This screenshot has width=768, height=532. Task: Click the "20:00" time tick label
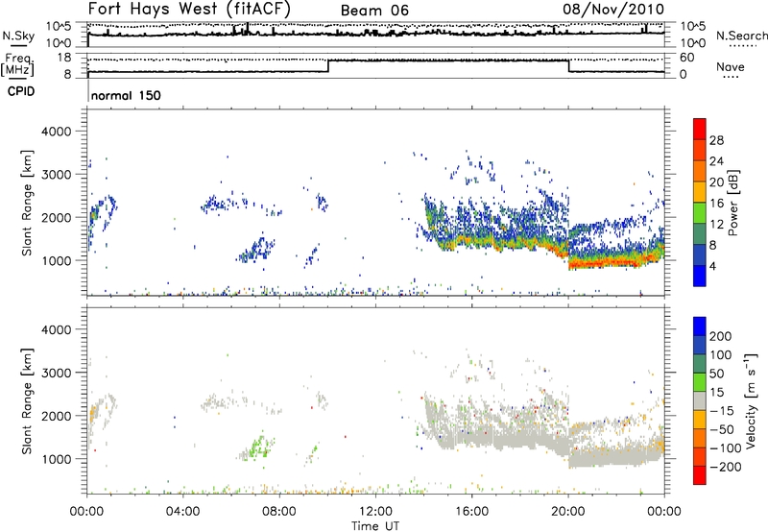click(568, 512)
